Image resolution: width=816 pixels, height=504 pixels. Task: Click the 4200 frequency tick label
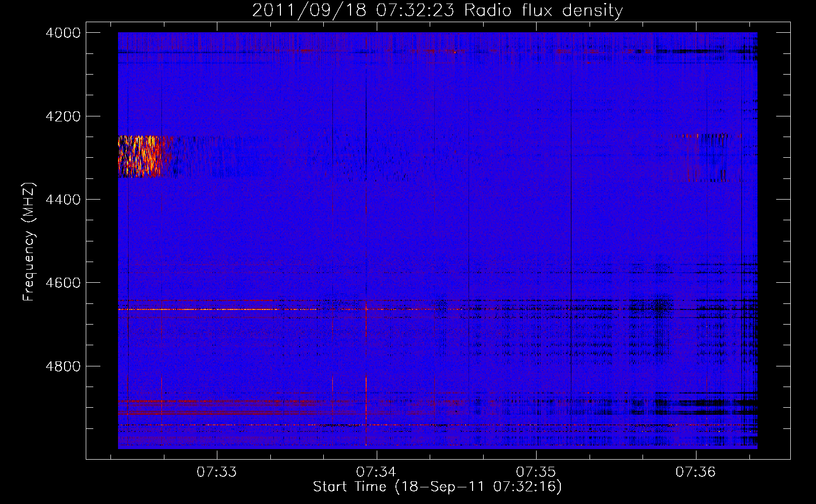[63, 116]
